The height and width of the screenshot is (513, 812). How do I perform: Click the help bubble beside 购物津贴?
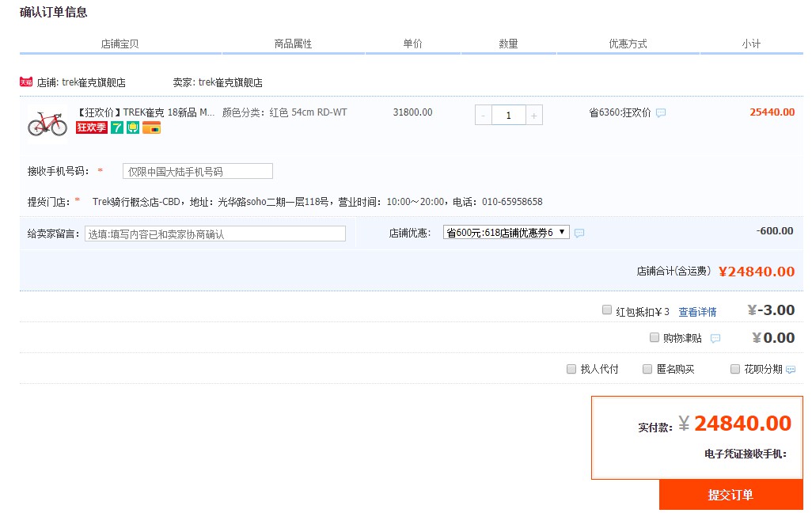pyautogui.click(x=715, y=338)
